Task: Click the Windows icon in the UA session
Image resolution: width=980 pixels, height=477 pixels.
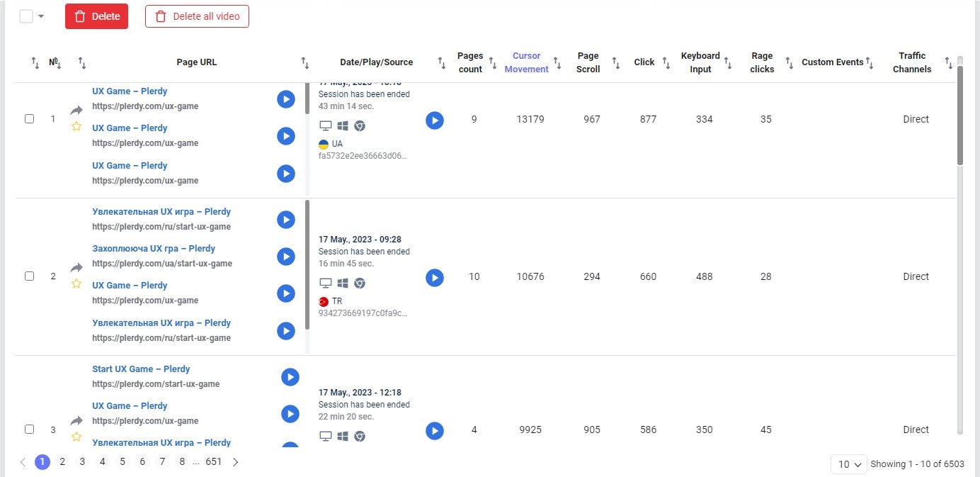Action: tap(343, 125)
